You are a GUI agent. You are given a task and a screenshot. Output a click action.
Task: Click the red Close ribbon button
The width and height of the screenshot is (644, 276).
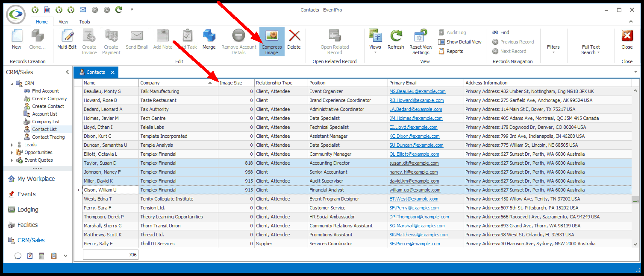click(x=627, y=40)
